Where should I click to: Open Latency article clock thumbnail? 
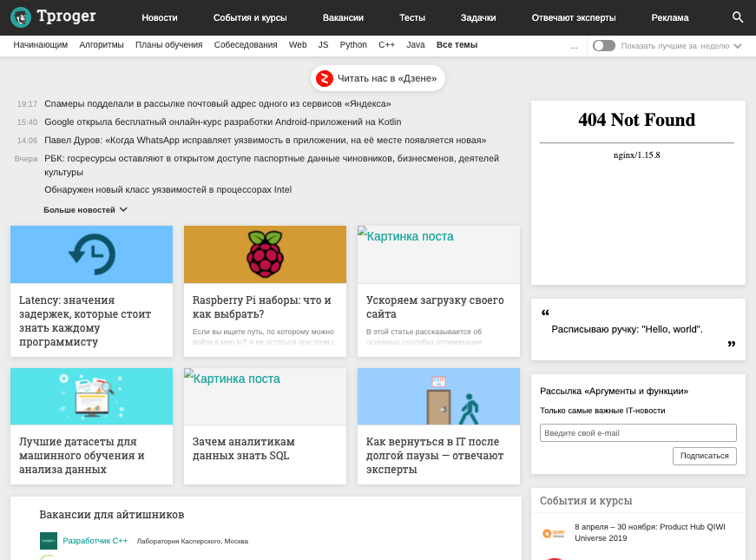(91, 254)
